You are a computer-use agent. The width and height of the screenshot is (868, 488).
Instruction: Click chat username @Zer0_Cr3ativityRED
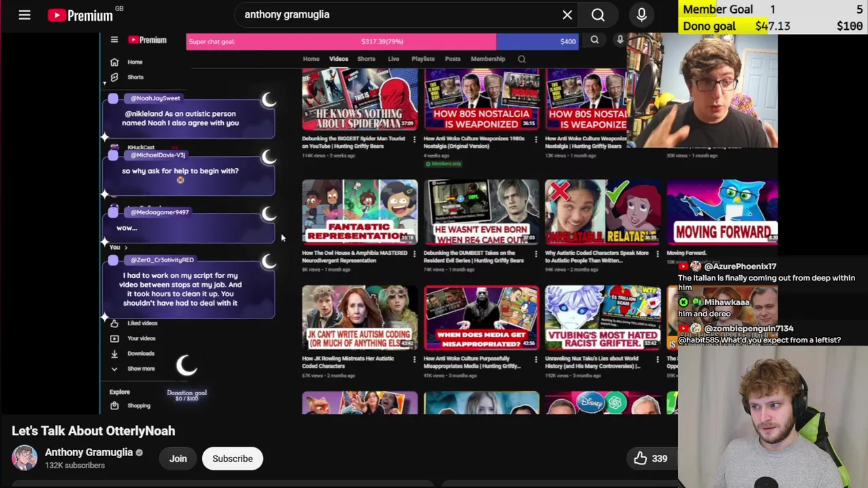pos(162,260)
